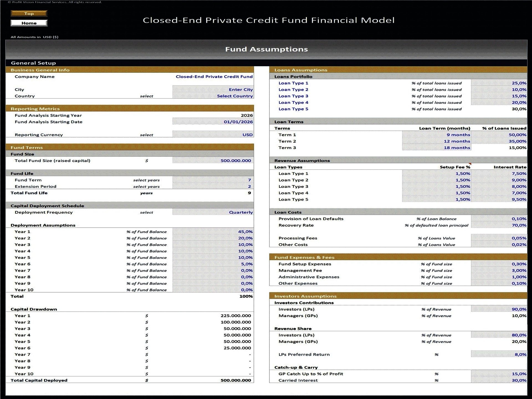Click the Home navigation button
This screenshot has width=532, height=399.
tap(29, 23)
